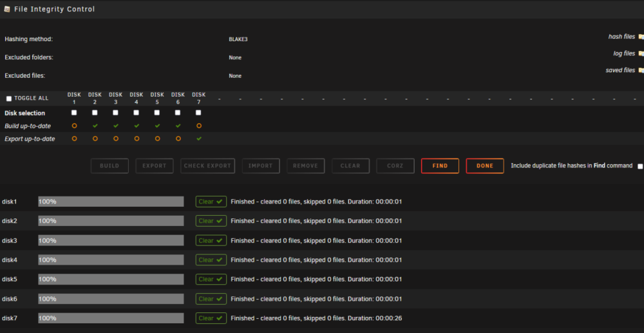Click the Disk selection row label

(x=24, y=113)
